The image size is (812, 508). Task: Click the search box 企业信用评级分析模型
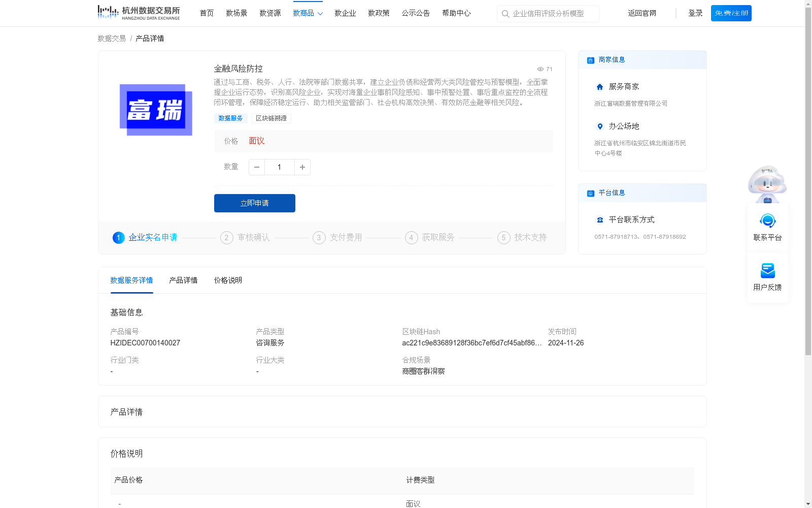[x=548, y=14]
